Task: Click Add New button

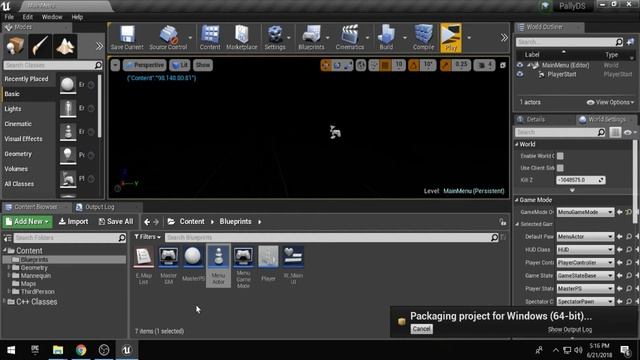Action: [27, 221]
